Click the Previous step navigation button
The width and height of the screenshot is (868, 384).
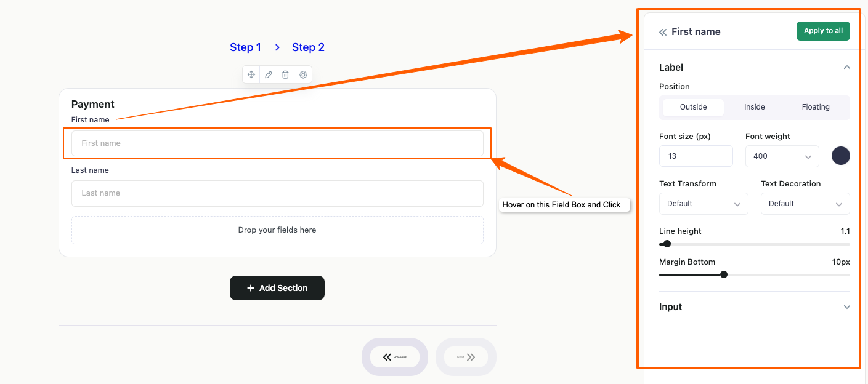(394, 357)
